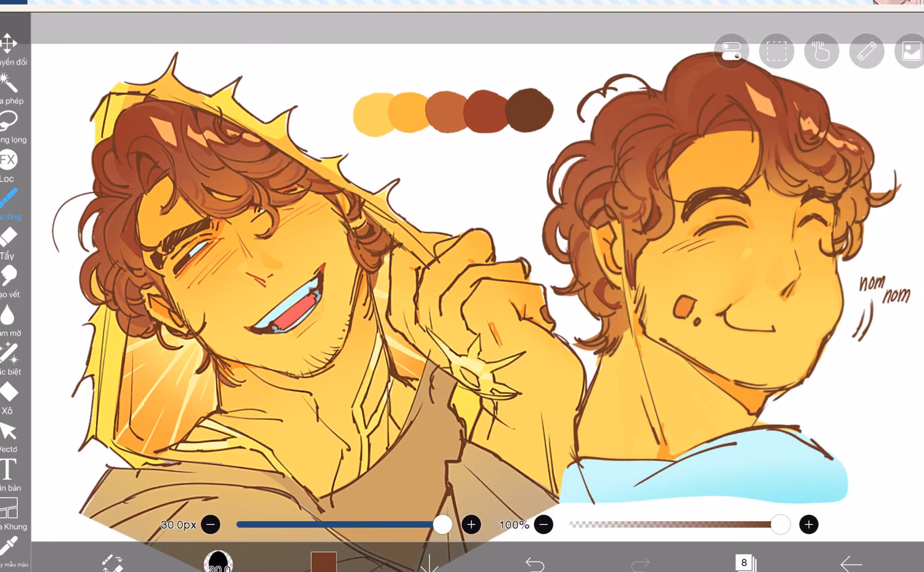
Task: Open the material image button
Action: click(x=911, y=51)
